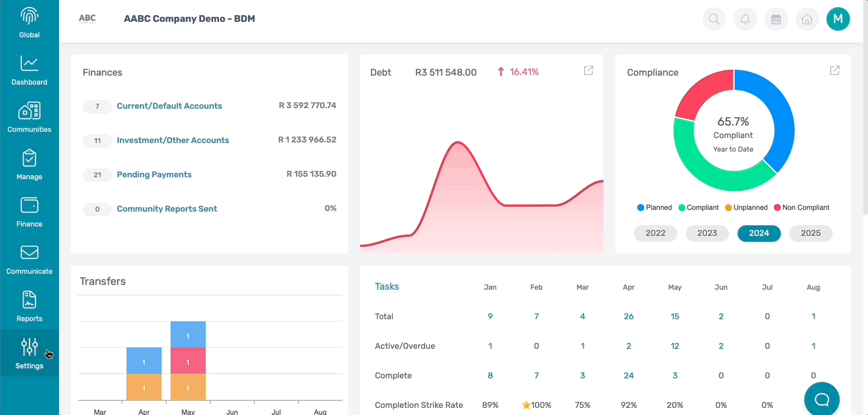Open Current/Default Accounts link
The width and height of the screenshot is (868, 415).
(x=169, y=106)
